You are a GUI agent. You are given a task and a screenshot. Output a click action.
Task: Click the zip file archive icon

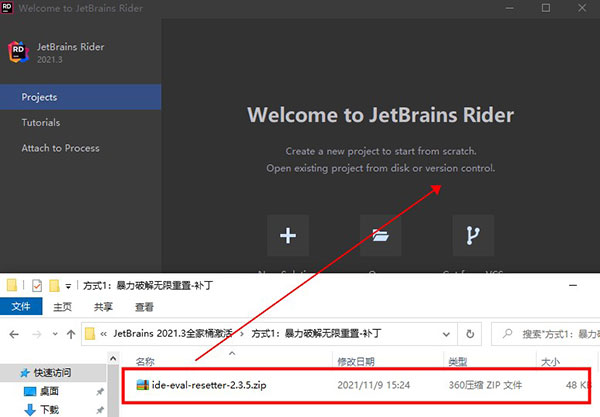(x=142, y=385)
